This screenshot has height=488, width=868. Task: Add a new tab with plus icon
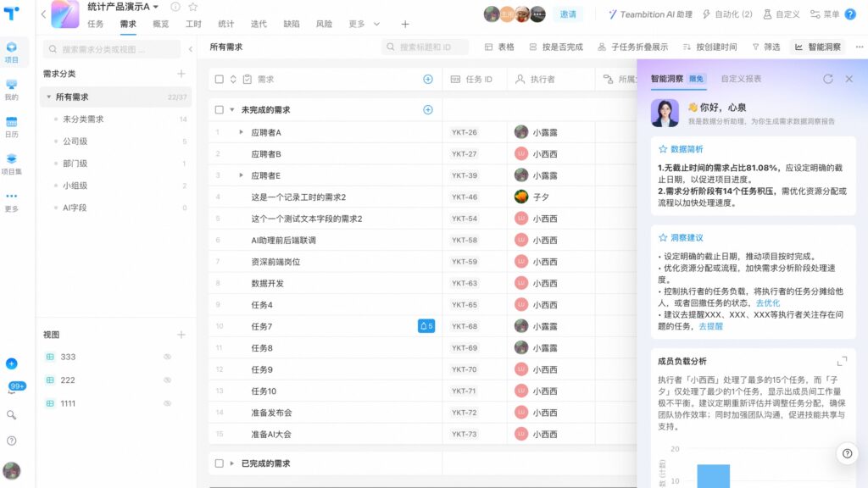click(x=405, y=24)
